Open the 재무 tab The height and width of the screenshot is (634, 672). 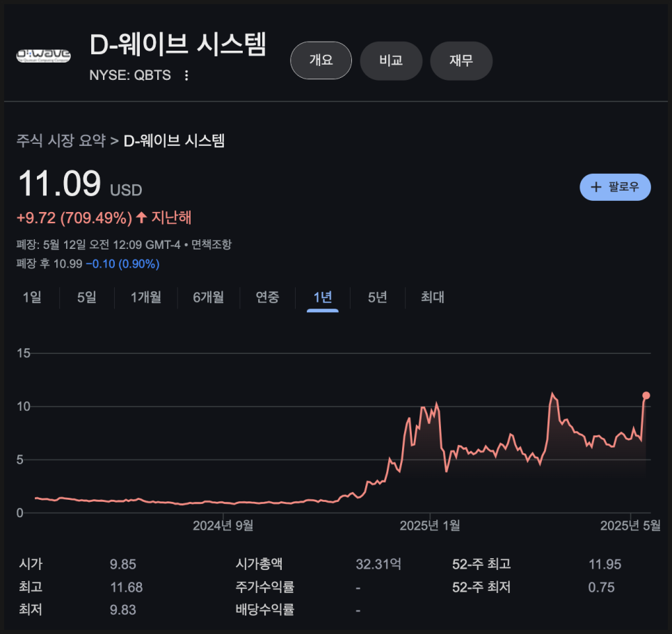(461, 60)
